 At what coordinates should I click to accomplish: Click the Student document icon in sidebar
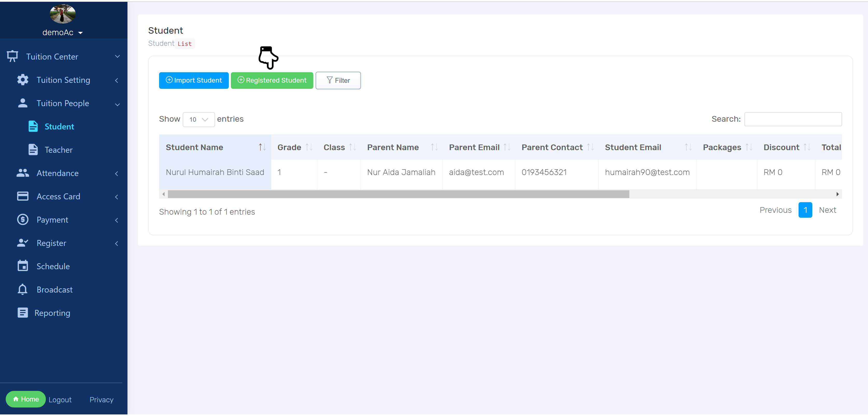tap(33, 126)
